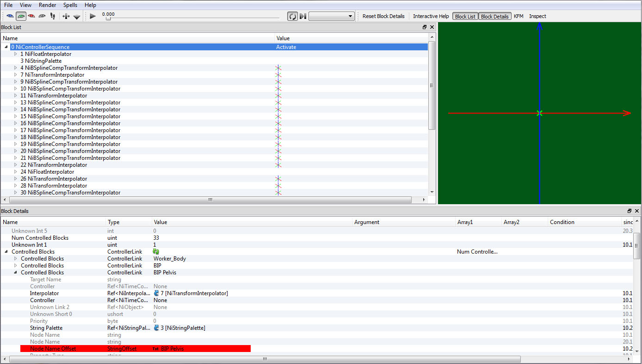Screen dimensions: 642x364
Task: Open the Spells menu
Action: pos(70,5)
